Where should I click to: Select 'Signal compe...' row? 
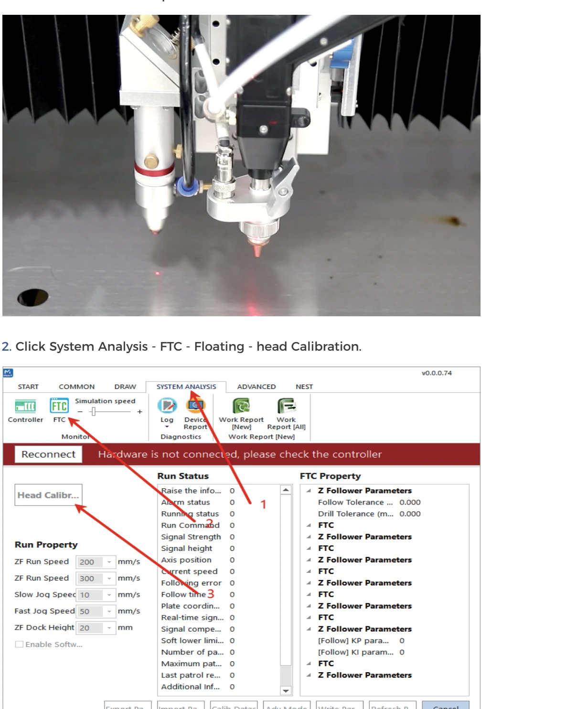(218, 629)
